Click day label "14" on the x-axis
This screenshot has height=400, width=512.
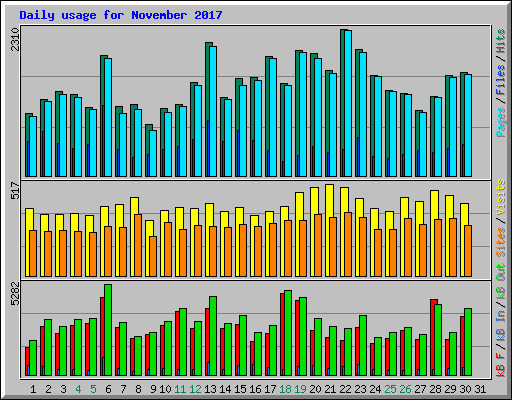pos(225,389)
